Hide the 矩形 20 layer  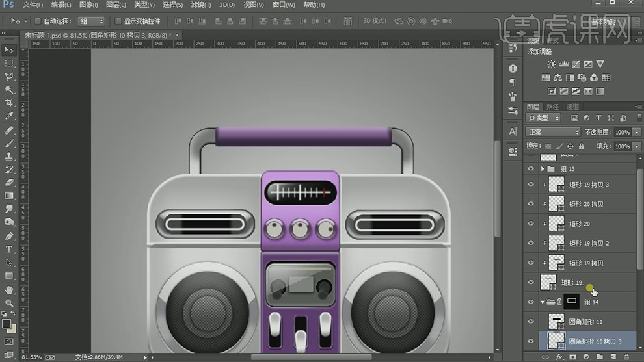tap(531, 224)
